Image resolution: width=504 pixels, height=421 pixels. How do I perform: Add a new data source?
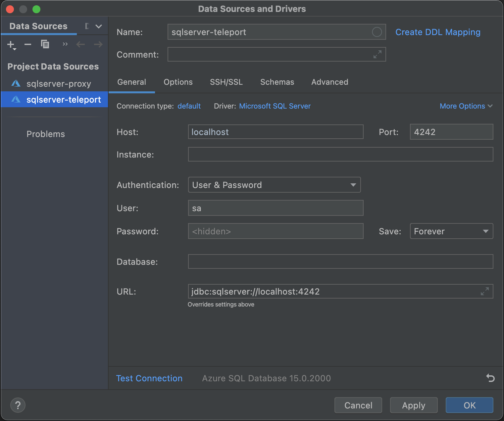coord(11,44)
